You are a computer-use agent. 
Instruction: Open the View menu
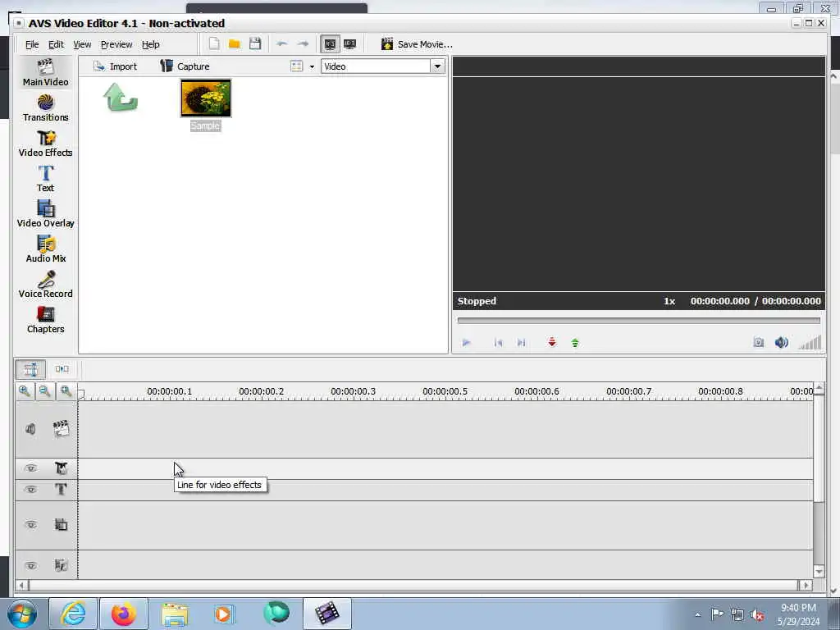(82, 44)
